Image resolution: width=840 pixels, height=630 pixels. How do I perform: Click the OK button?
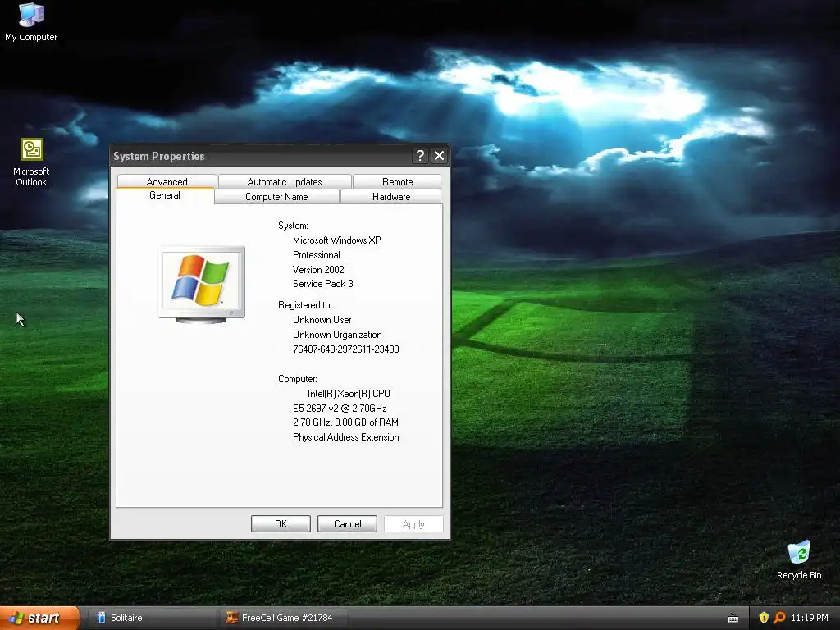(281, 524)
